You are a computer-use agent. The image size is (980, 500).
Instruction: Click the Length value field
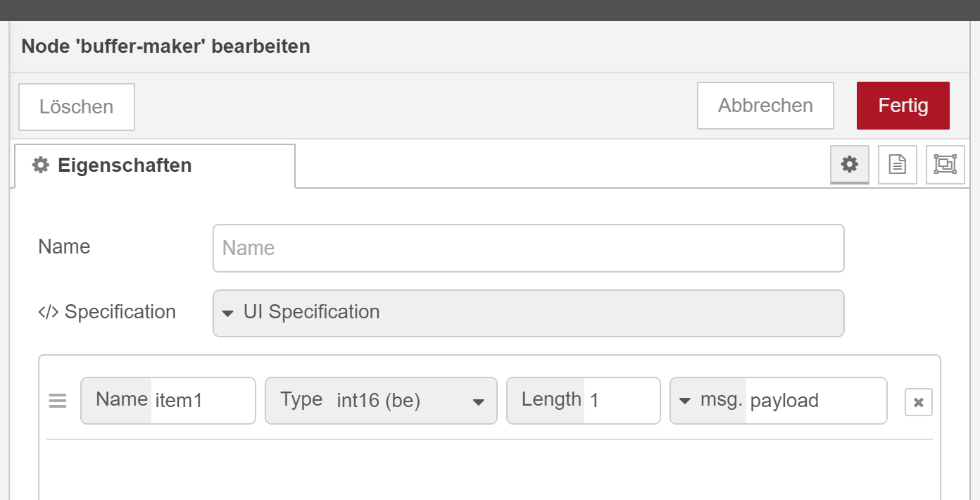point(622,401)
